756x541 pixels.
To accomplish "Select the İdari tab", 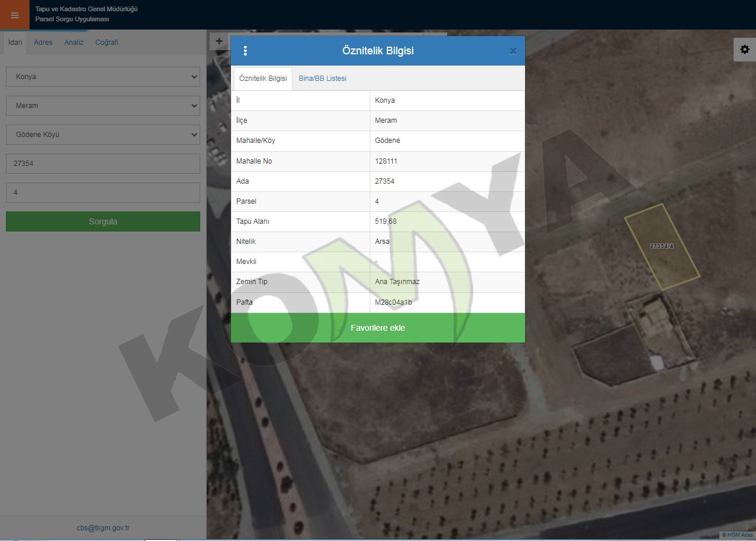I will (x=15, y=43).
